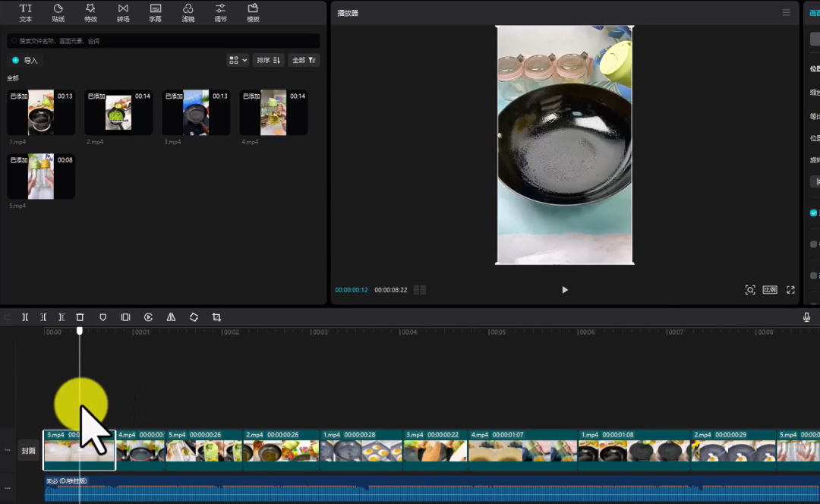The width and height of the screenshot is (820, 504).
Task: Open the 转场 transitions tab
Action: click(123, 13)
